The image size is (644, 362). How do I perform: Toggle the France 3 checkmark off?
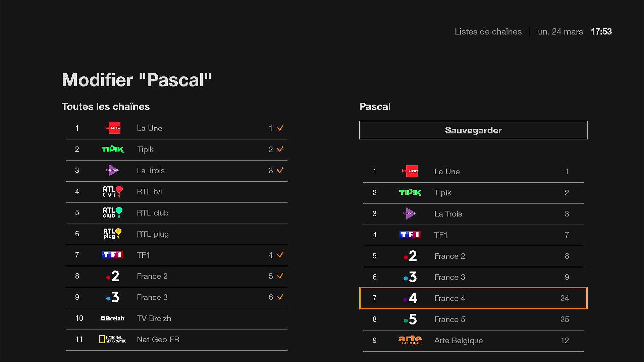pos(280,297)
